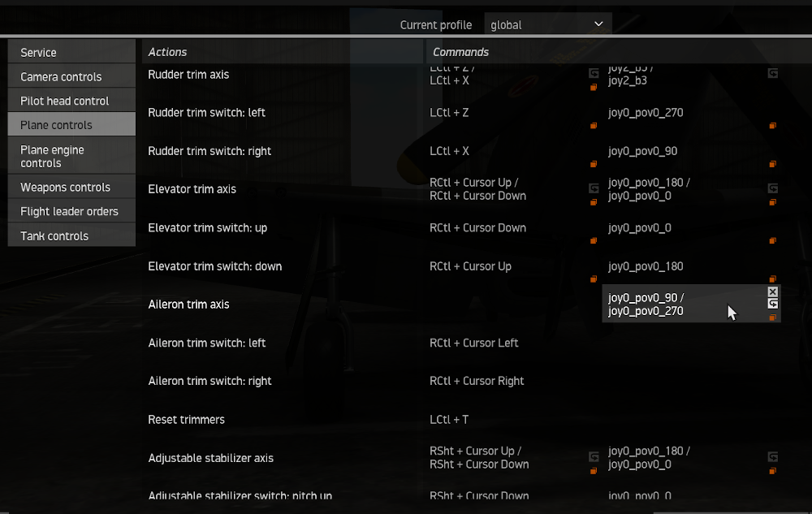Click the X icon on the Aileron trim axis joystick binding
This screenshot has height=514, width=812.
coord(773,292)
